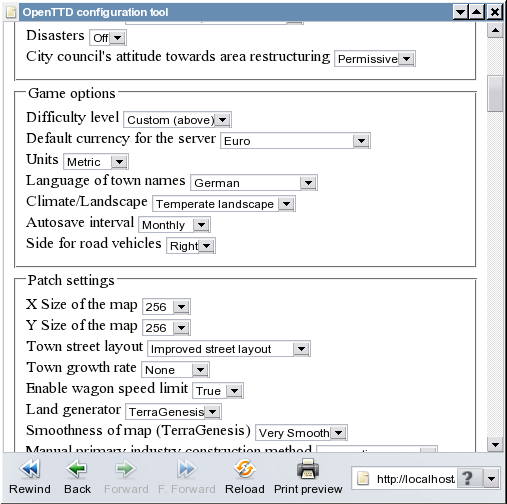Viewport: 507px width, 504px height.
Task: Open the Units Metric dropdown
Action: tap(96, 162)
